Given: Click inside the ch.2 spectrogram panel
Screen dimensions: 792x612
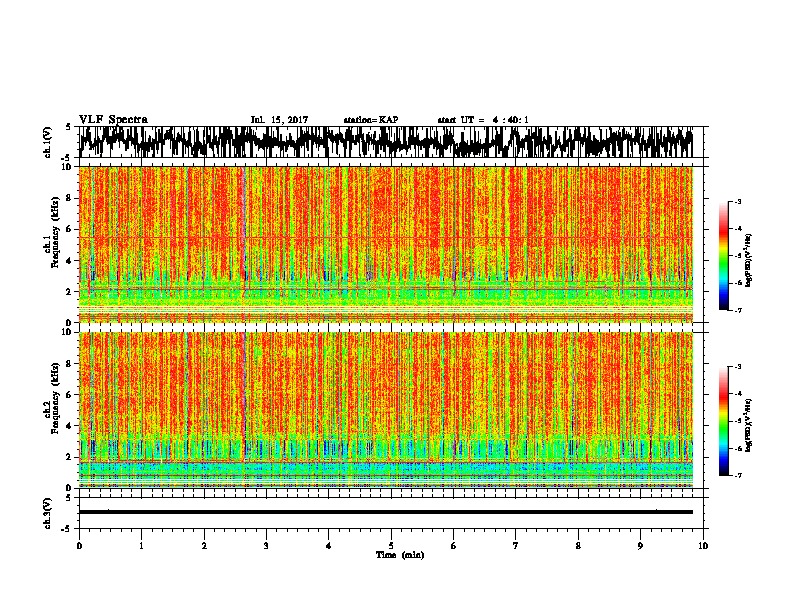Looking at the screenshot, I should pyautogui.click(x=385, y=410).
